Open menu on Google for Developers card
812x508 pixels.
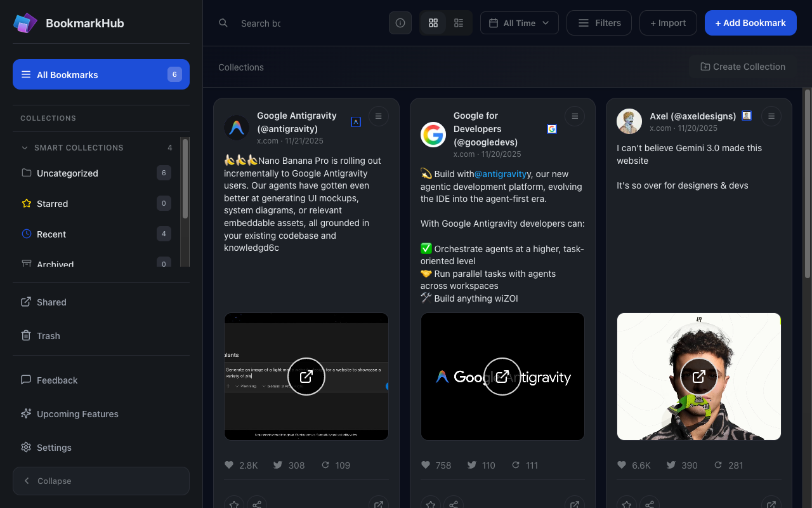tap(575, 116)
